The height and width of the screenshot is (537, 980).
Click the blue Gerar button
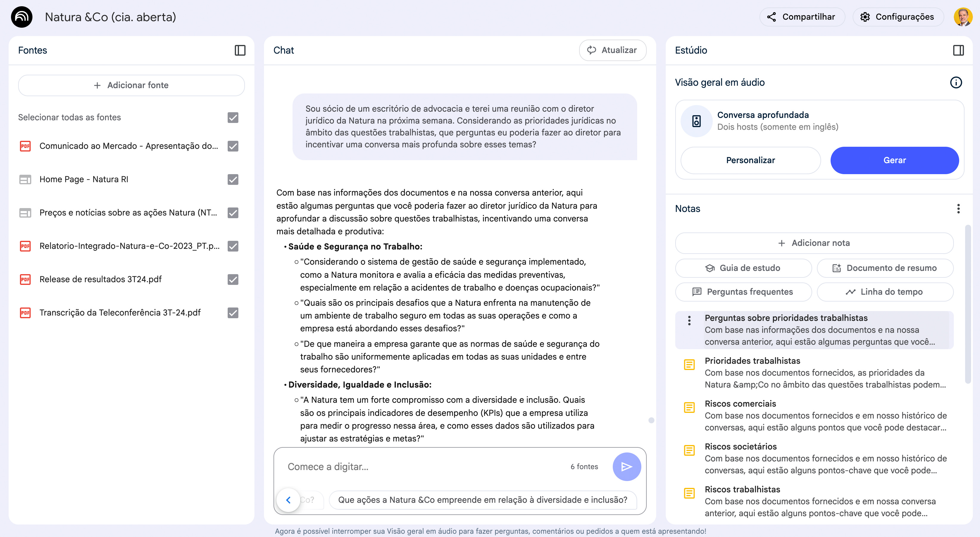(x=894, y=161)
